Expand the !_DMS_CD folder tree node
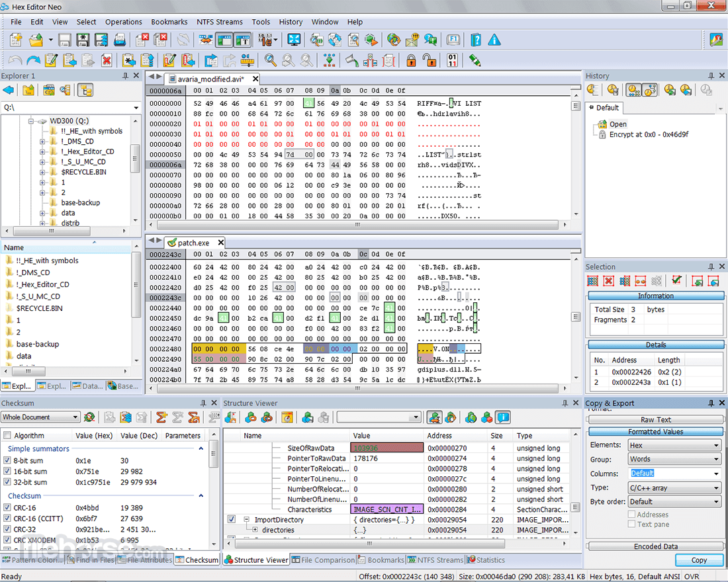This screenshot has height=582, width=728. [42, 141]
